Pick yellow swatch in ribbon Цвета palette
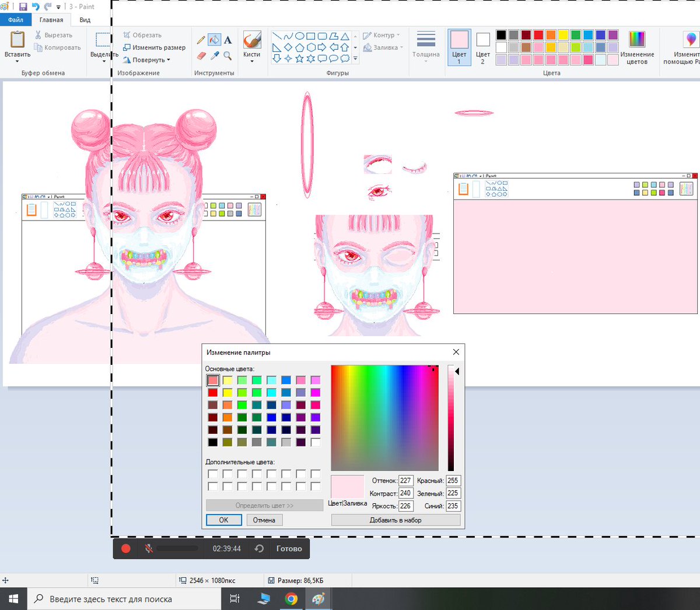Viewport: 700px width, 610px height. point(563,35)
